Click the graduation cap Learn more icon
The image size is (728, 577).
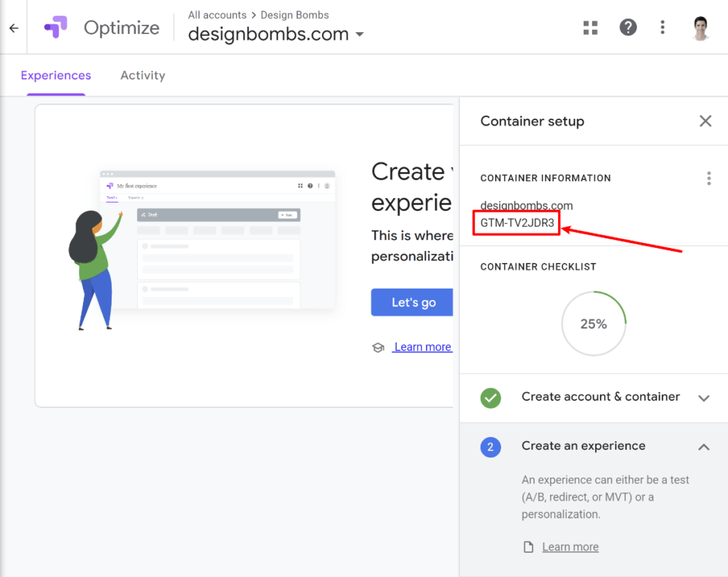click(378, 347)
